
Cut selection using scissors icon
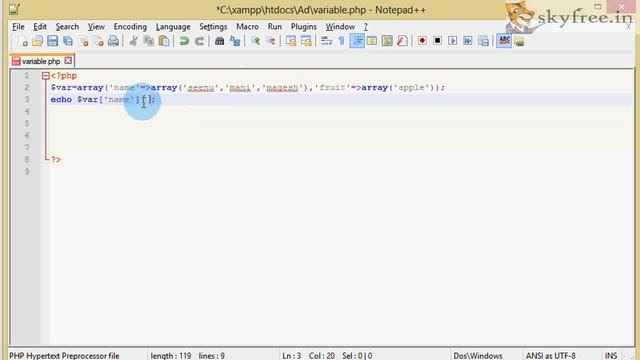pyautogui.click(x=133, y=41)
